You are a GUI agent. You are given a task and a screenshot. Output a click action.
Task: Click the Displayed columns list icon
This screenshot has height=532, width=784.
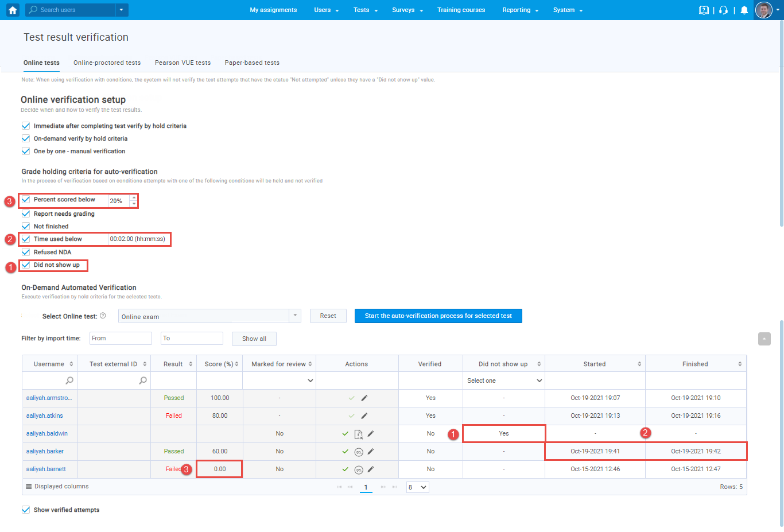pos(29,487)
